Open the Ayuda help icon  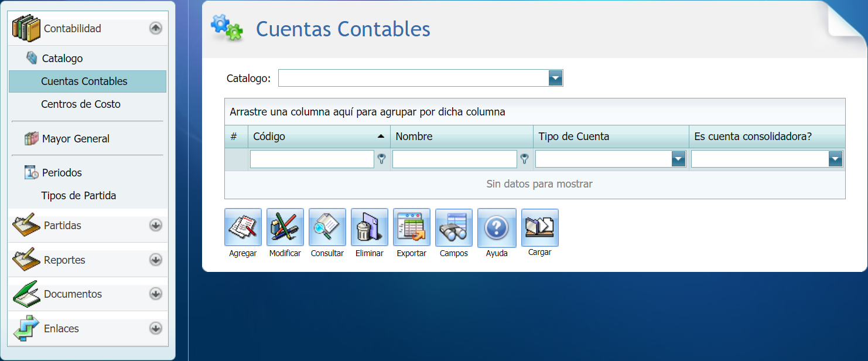[x=496, y=227]
